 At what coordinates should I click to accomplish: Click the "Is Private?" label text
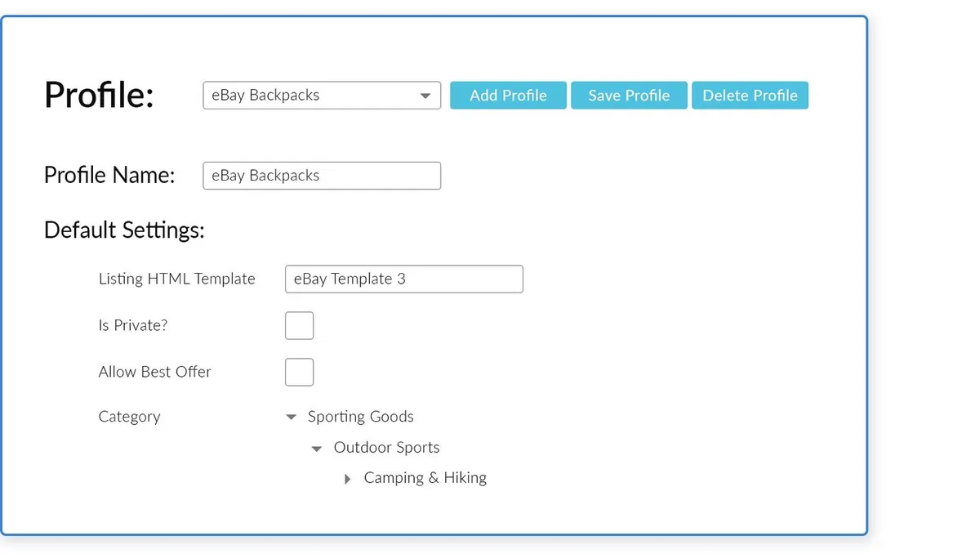coord(132,325)
